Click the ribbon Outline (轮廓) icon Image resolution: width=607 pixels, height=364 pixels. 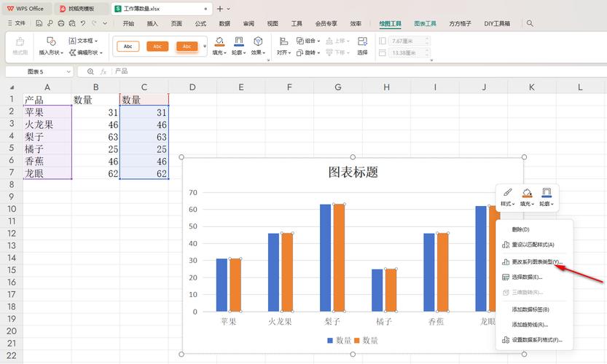point(239,41)
